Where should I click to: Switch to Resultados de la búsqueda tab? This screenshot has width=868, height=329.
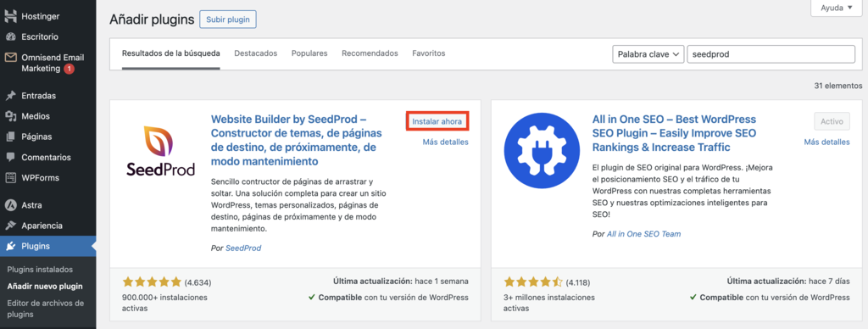point(171,53)
